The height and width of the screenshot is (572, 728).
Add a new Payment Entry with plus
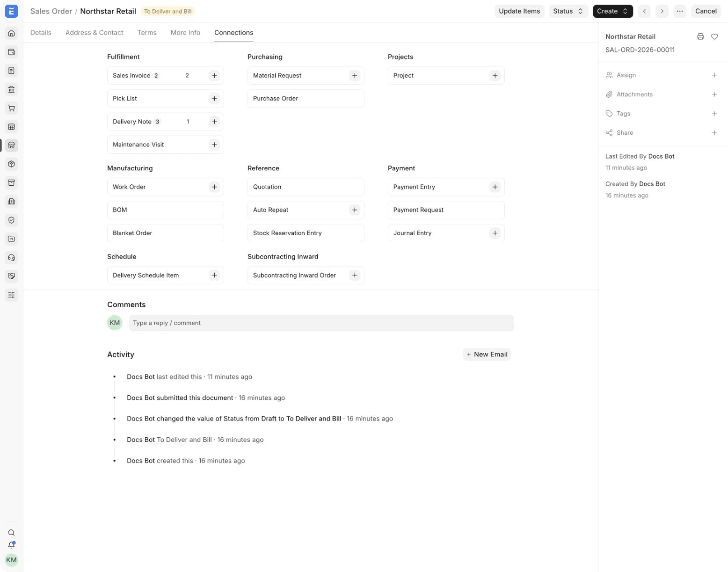point(495,187)
